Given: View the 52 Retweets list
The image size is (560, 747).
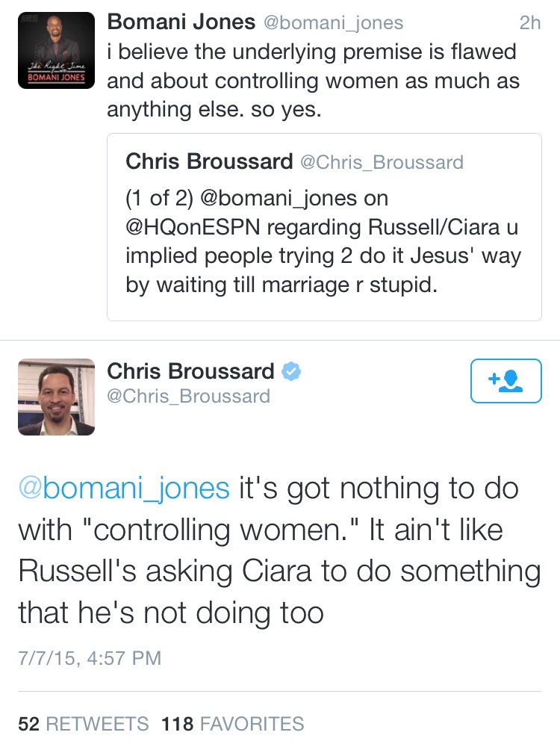Looking at the screenshot, I should [x=84, y=723].
